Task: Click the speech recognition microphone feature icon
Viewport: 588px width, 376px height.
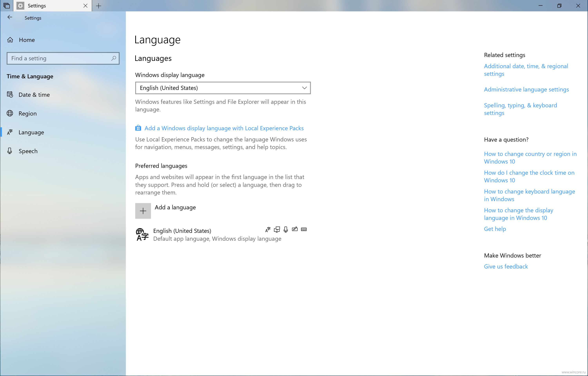Action: [286, 230]
